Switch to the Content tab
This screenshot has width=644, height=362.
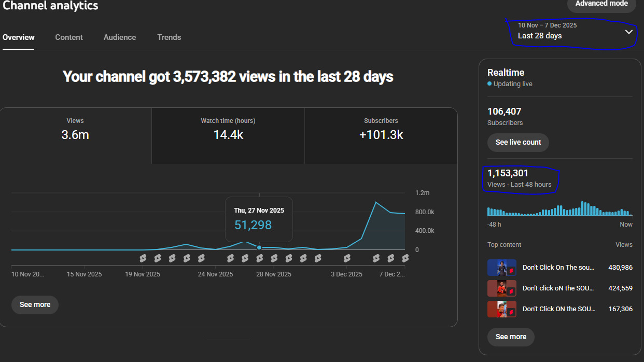(69, 37)
